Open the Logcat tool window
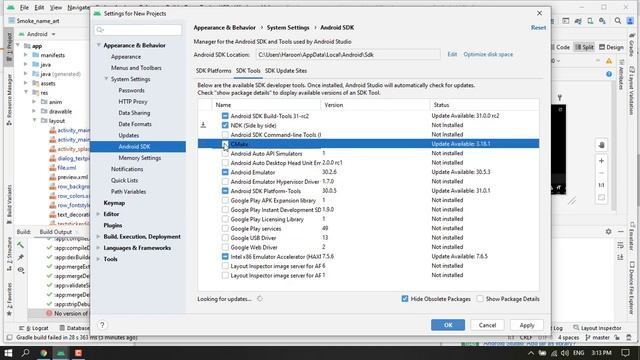Viewport: 640px width, 360px height. tap(34, 328)
